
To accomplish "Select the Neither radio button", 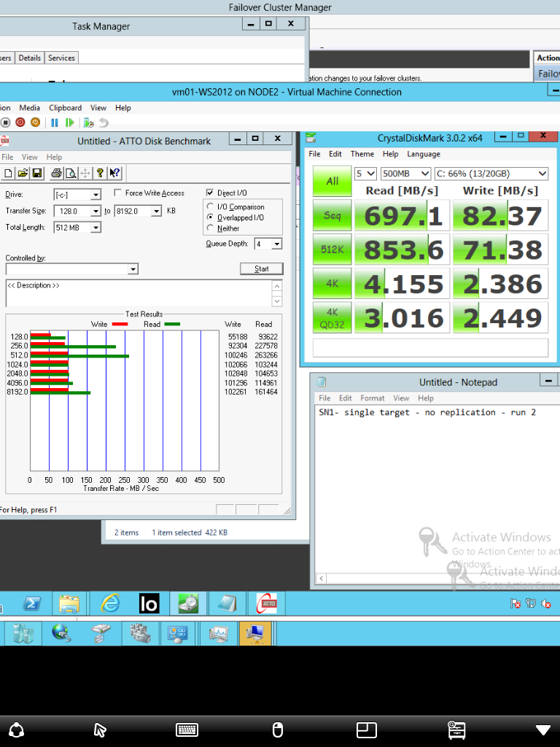I will point(210,228).
